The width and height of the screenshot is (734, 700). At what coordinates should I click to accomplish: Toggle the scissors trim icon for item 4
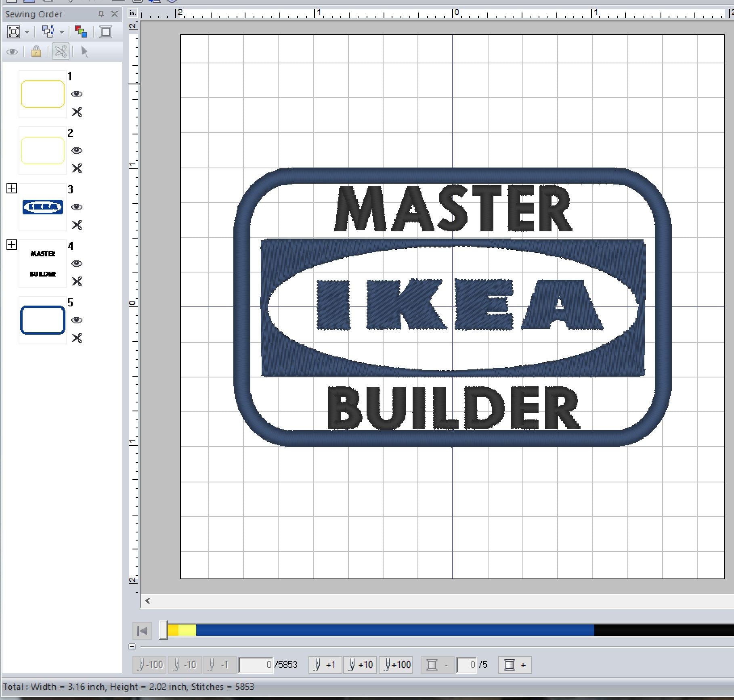pos(77,281)
